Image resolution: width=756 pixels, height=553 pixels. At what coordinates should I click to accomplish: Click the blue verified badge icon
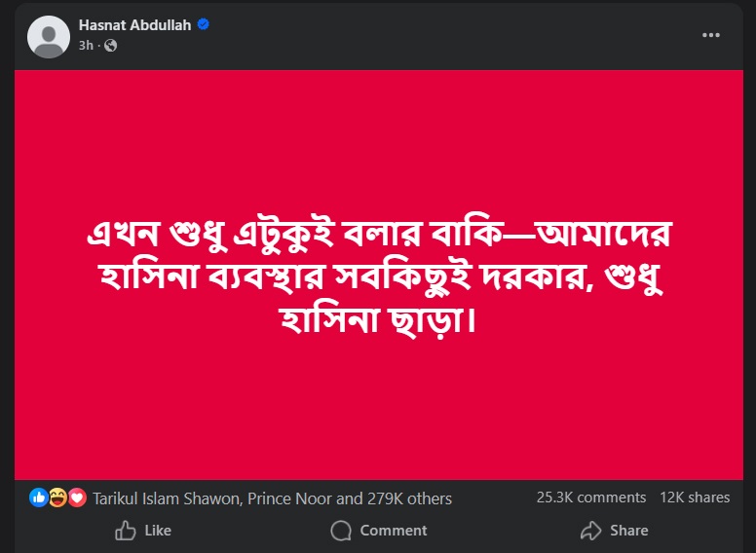coord(204,24)
